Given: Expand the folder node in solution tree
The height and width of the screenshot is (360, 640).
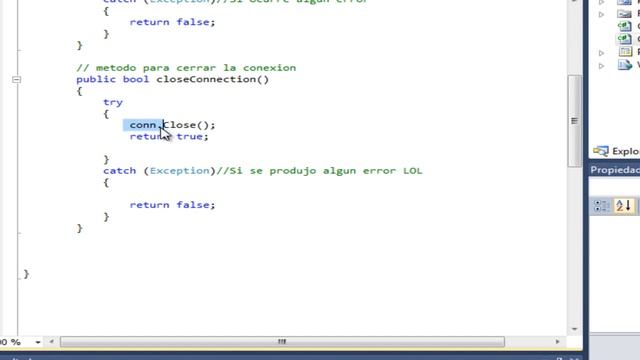Looking at the screenshot, I should 601,14.
